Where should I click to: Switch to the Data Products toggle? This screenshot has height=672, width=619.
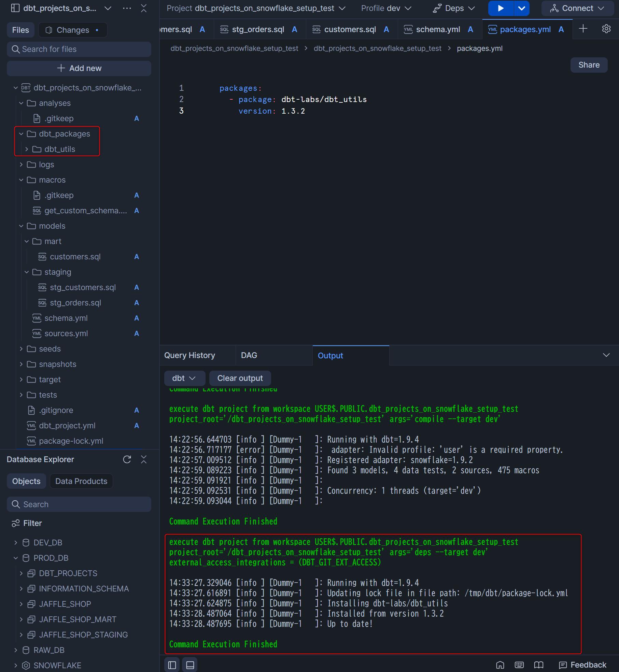(81, 481)
